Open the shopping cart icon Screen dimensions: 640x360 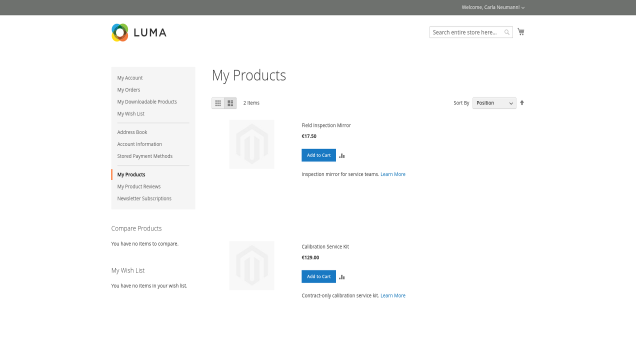pos(521,32)
